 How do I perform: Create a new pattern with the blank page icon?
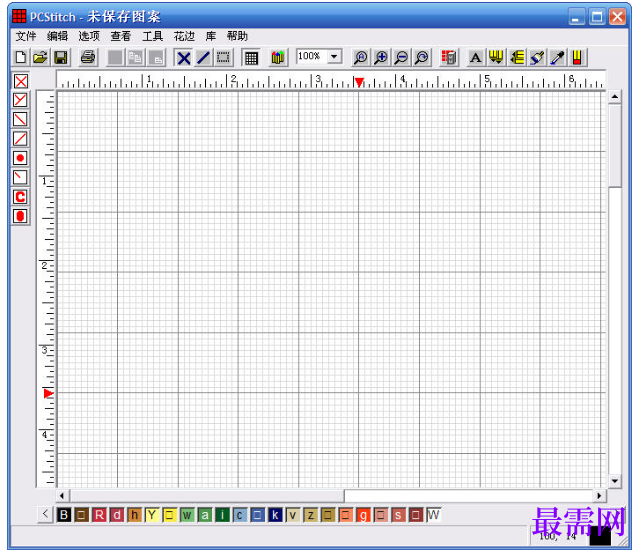(x=21, y=57)
